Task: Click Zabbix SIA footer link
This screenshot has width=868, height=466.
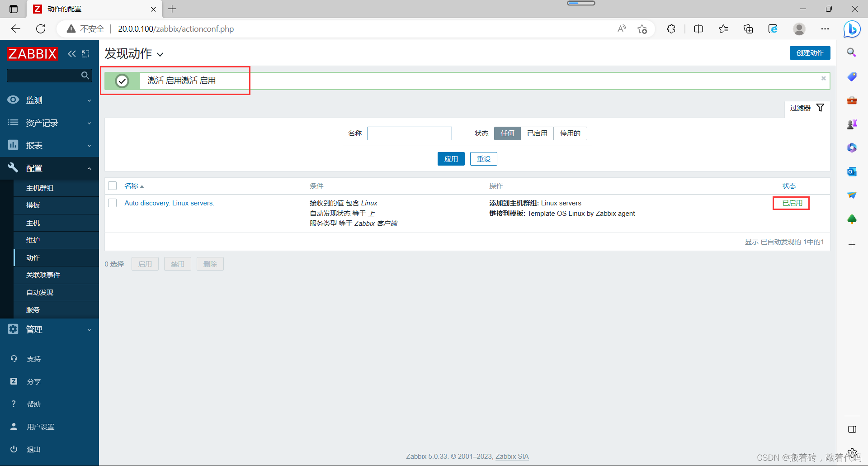Action: (512, 456)
